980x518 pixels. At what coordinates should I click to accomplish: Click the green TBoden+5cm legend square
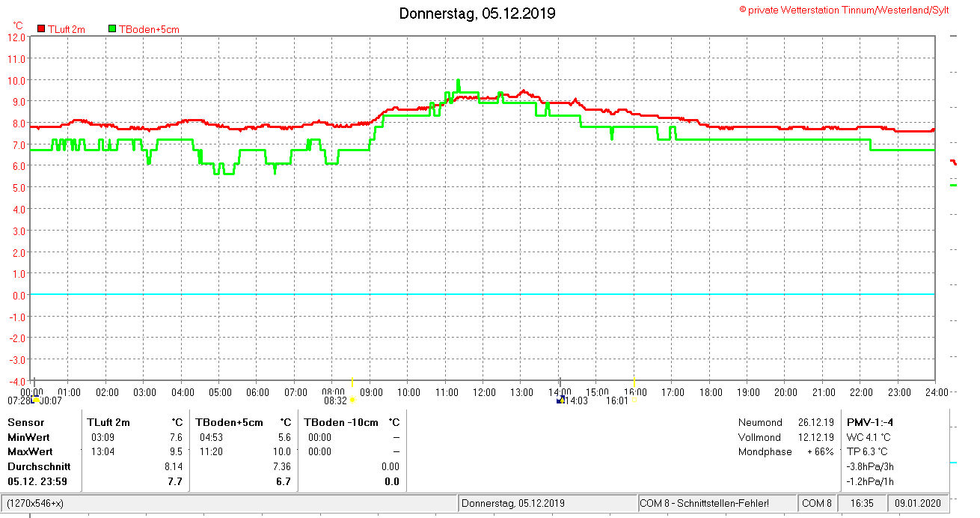coord(112,28)
